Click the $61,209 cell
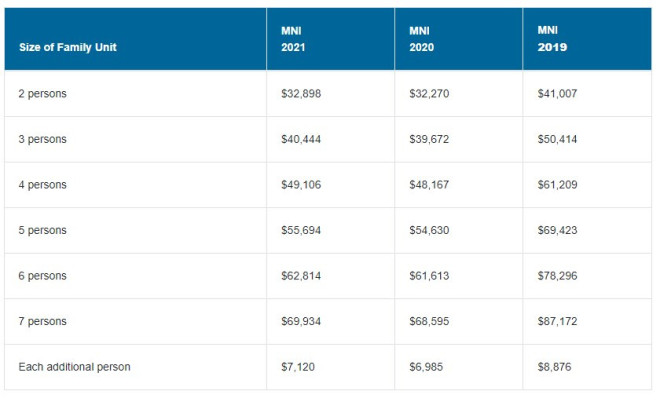The height and width of the screenshot is (402, 660). (557, 185)
